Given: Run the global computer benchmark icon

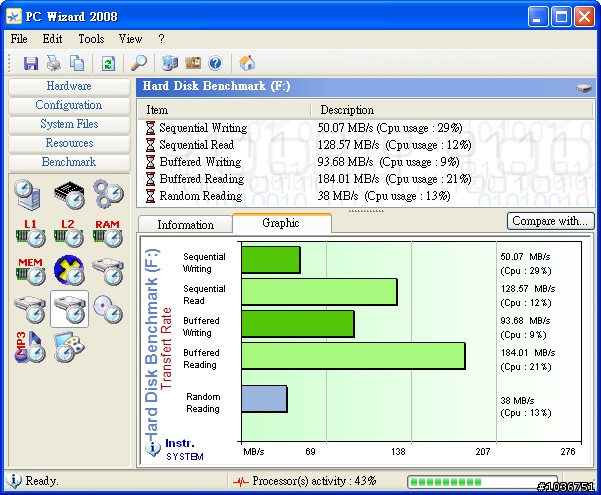Looking at the screenshot, I should 28,194.
